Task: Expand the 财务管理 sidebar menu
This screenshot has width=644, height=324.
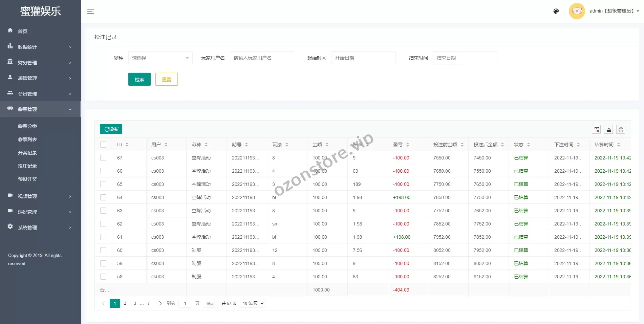Action: (40, 63)
